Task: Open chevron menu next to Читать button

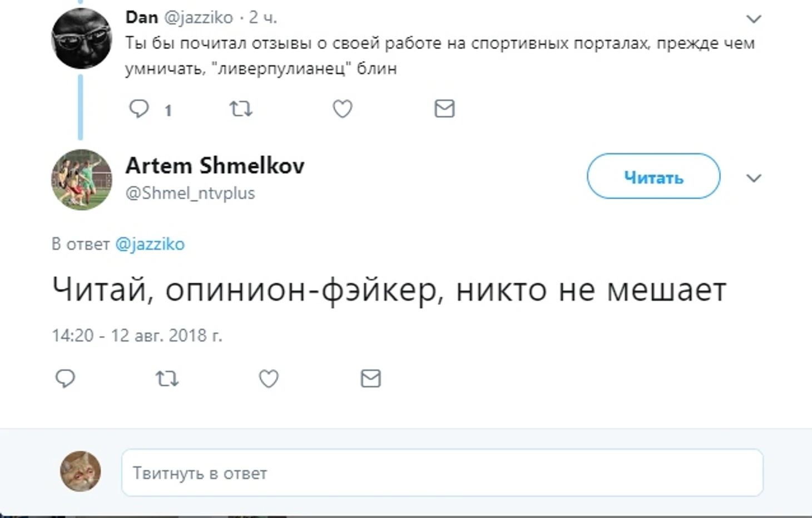Action: point(754,178)
